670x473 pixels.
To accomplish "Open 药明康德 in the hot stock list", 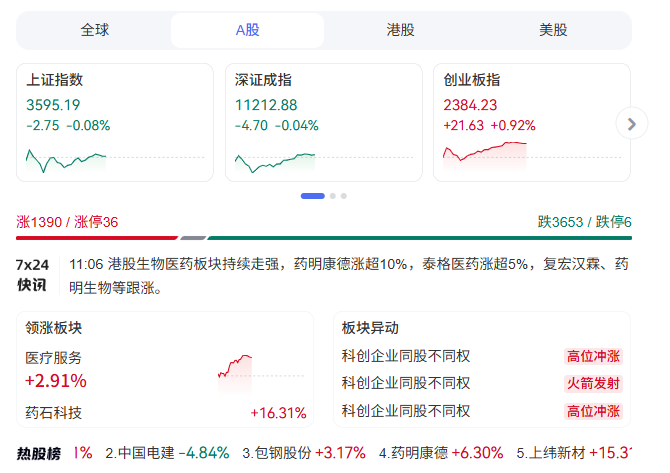I will (420, 453).
